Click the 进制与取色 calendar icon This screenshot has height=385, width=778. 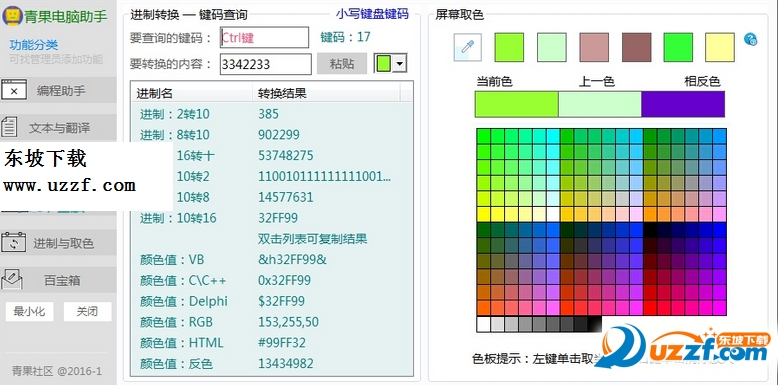click(14, 243)
